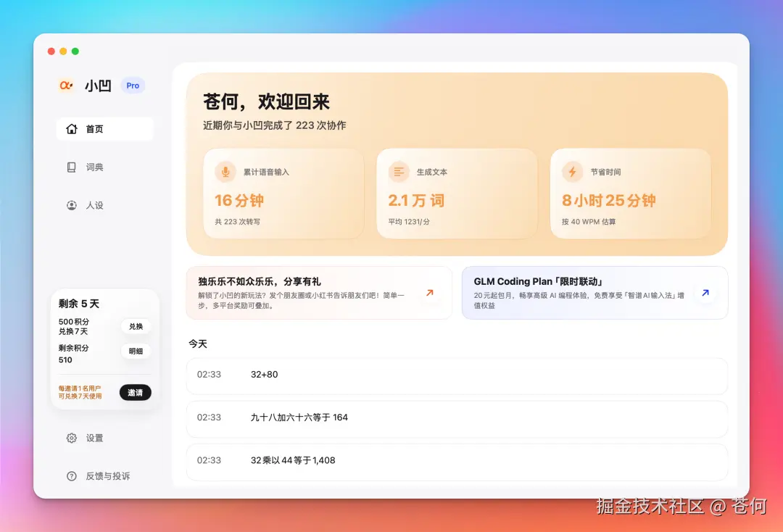Click the black 邀请 invite button
The height and width of the screenshot is (532, 783).
(x=135, y=392)
